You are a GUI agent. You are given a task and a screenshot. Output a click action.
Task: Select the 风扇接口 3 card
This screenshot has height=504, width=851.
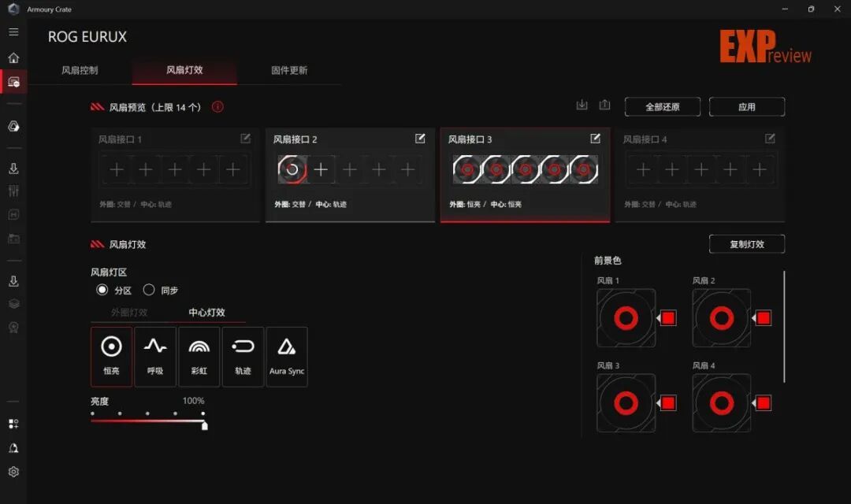[526, 175]
